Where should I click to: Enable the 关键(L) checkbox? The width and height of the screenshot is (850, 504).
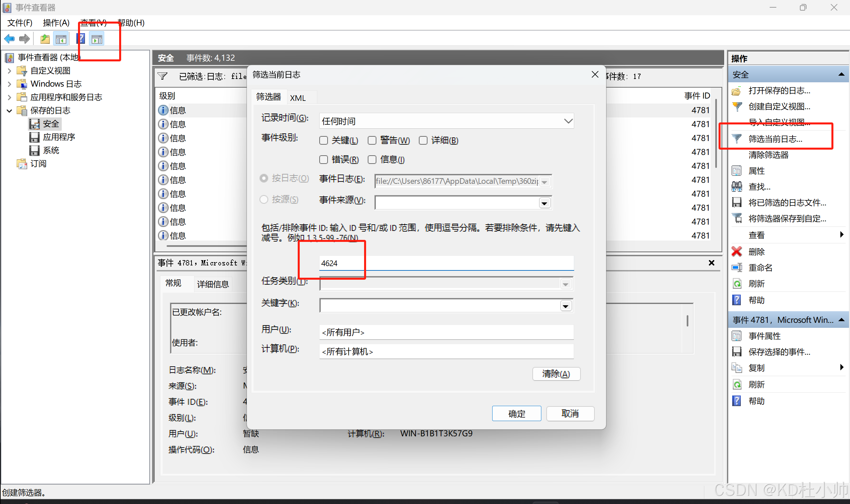(324, 140)
